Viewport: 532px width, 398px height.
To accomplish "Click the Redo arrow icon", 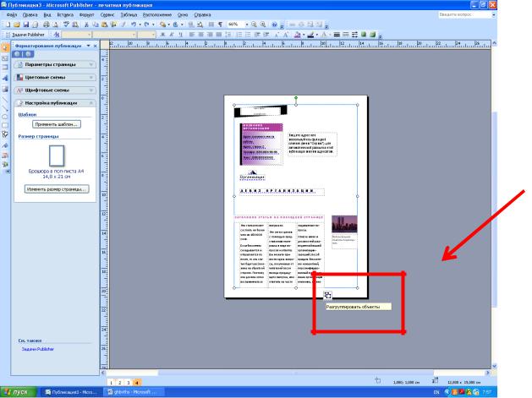I will pos(146,25).
